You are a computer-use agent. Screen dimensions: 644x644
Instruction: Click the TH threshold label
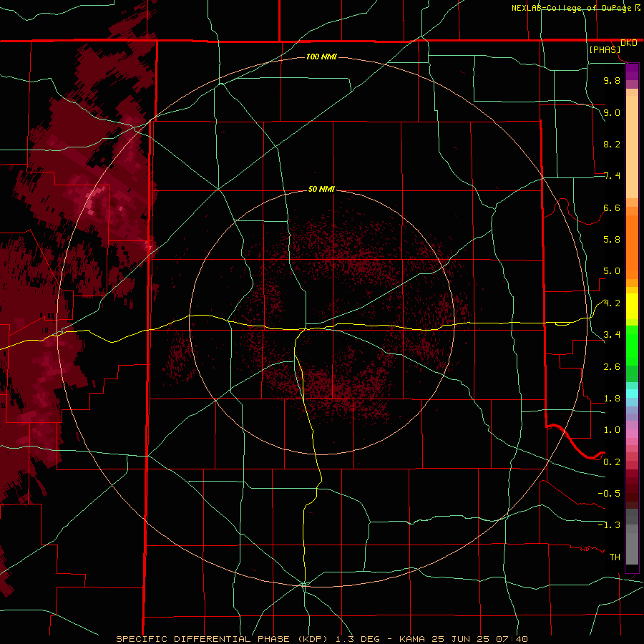(x=615, y=557)
